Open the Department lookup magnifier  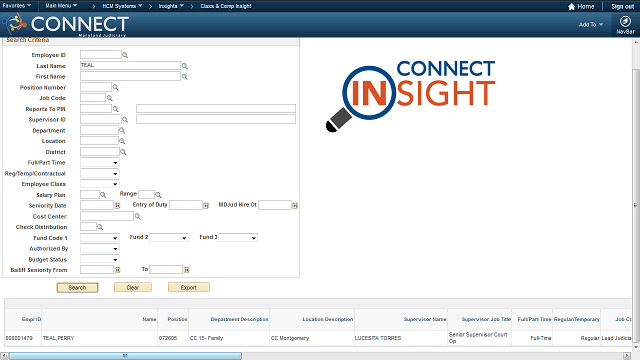(122, 130)
